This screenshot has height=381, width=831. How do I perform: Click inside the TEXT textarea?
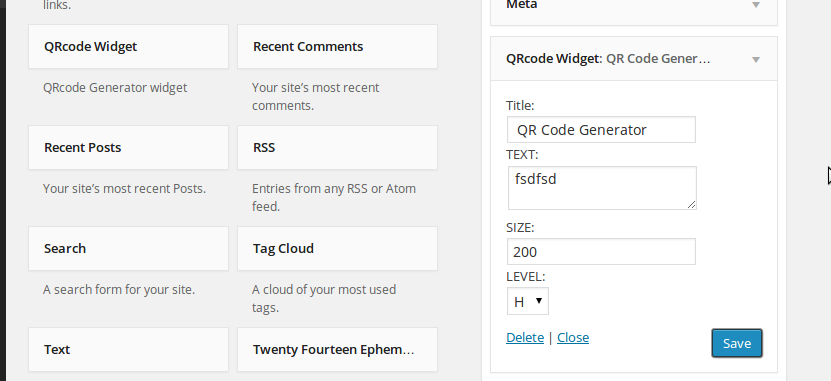602,188
